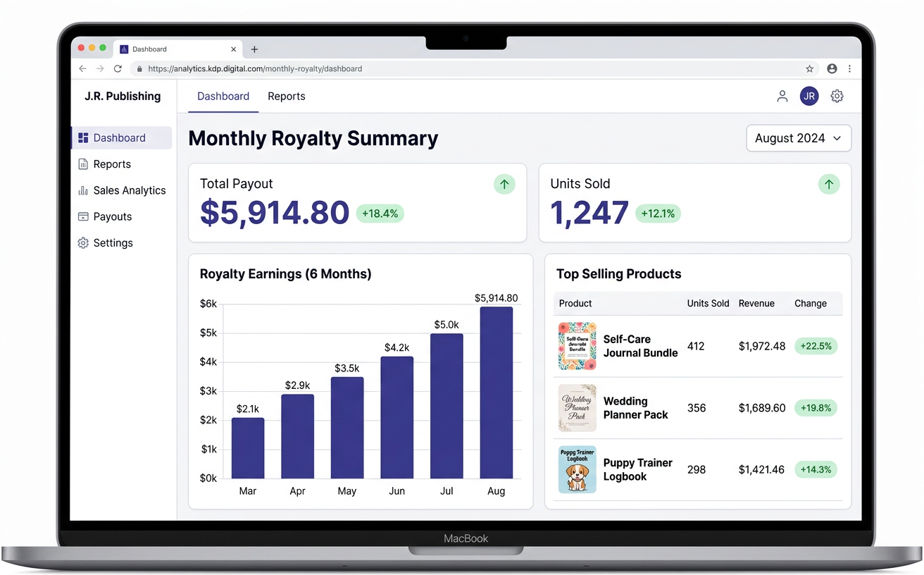This screenshot has height=575, width=924.
Task: Click the +18.4% payout change badge
Action: click(380, 214)
